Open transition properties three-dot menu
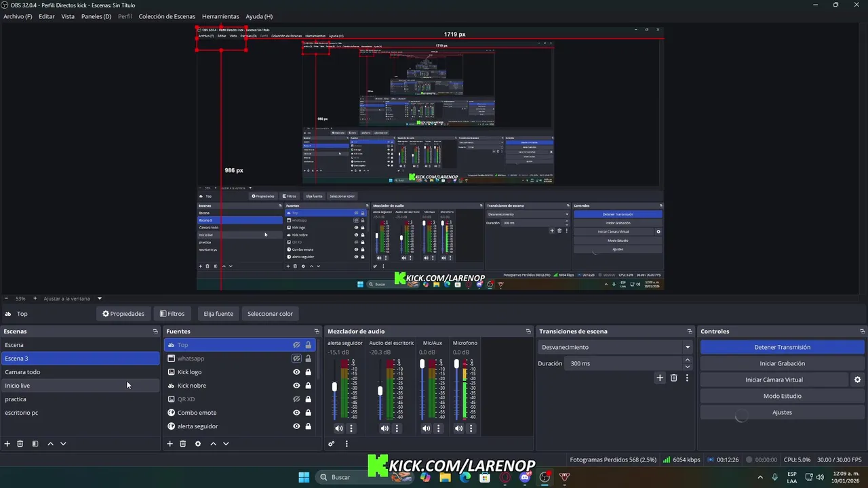This screenshot has height=488, width=868. tap(687, 378)
